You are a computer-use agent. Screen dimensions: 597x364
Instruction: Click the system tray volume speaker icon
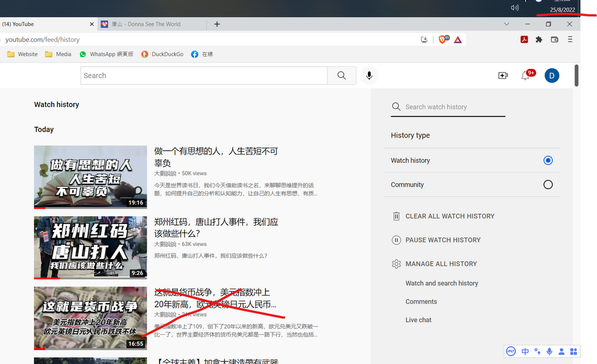coord(515,7)
